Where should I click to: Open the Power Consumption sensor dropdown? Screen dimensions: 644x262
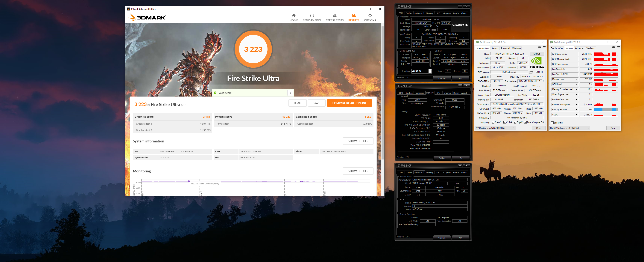pos(576,105)
